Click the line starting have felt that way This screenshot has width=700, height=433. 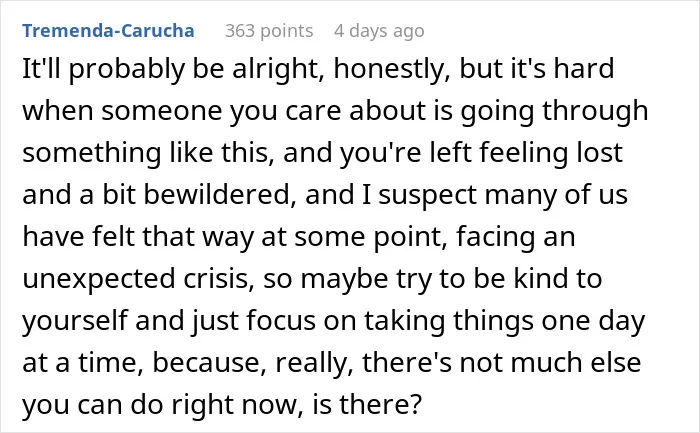click(299, 237)
